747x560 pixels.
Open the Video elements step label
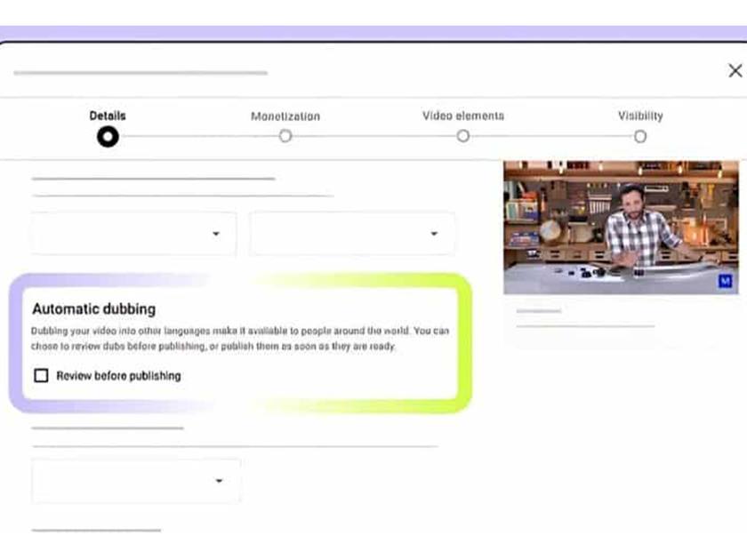[463, 116]
